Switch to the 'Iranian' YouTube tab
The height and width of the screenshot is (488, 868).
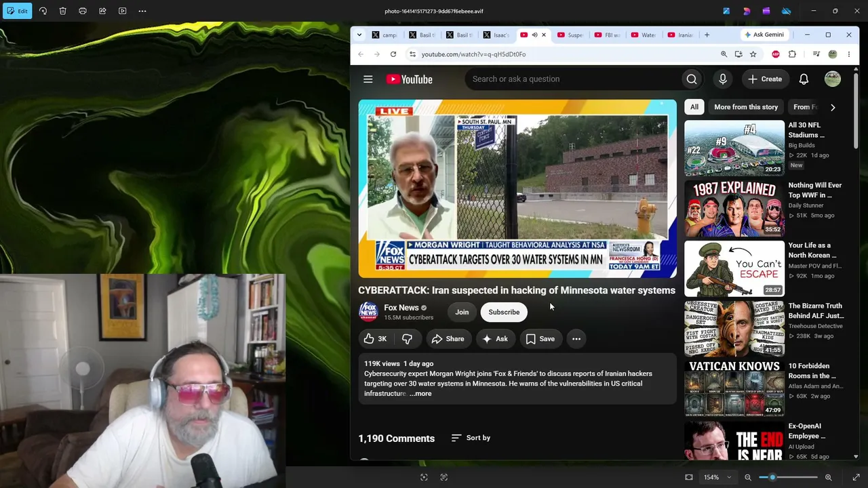coord(681,35)
